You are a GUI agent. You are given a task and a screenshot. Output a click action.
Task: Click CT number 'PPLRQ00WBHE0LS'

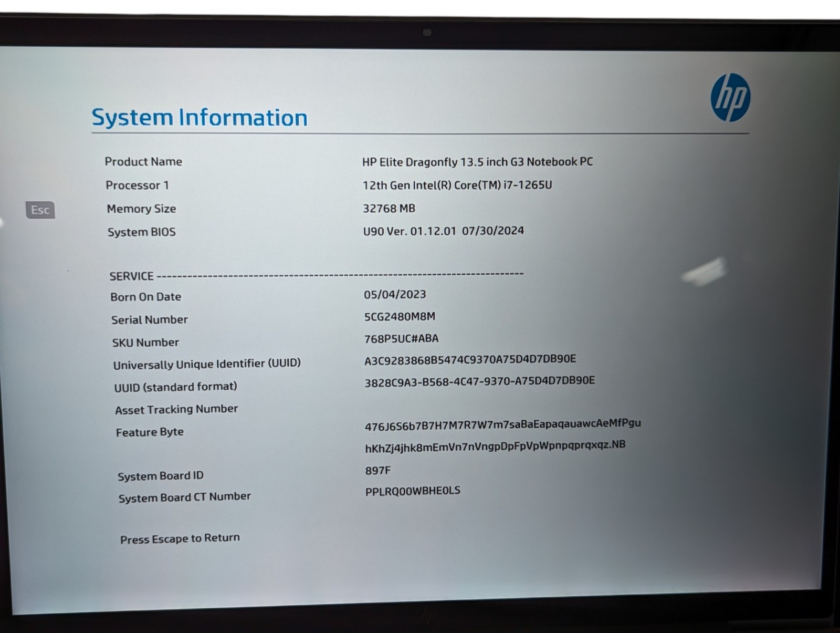[413, 491]
